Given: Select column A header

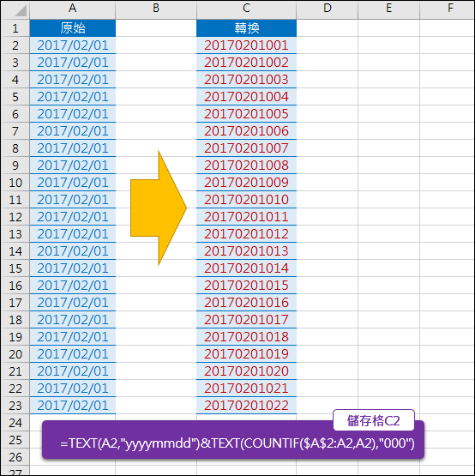Looking at the screenshot, I should tap(73, 9).
